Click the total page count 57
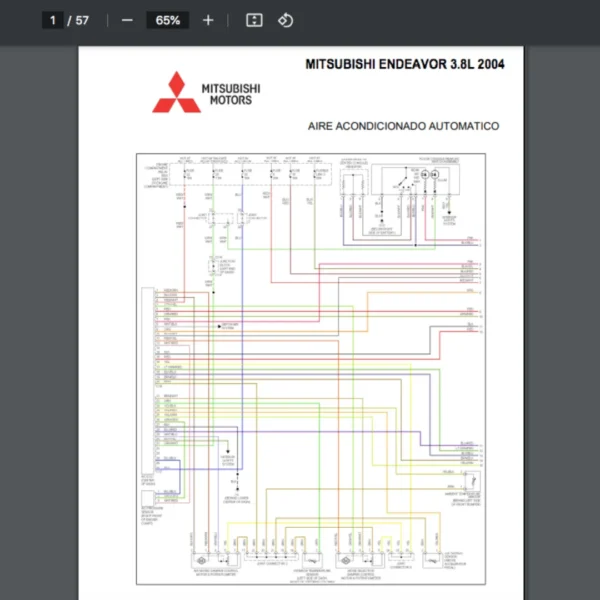 [82, 20]
